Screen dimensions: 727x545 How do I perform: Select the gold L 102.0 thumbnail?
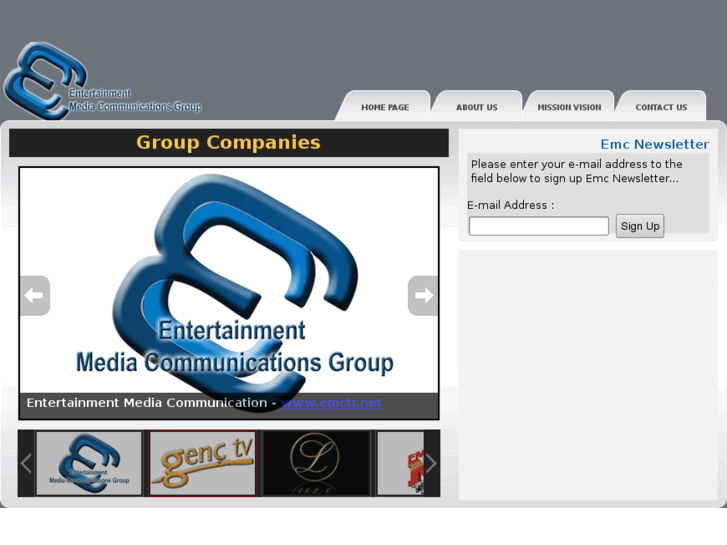point(316,463)
